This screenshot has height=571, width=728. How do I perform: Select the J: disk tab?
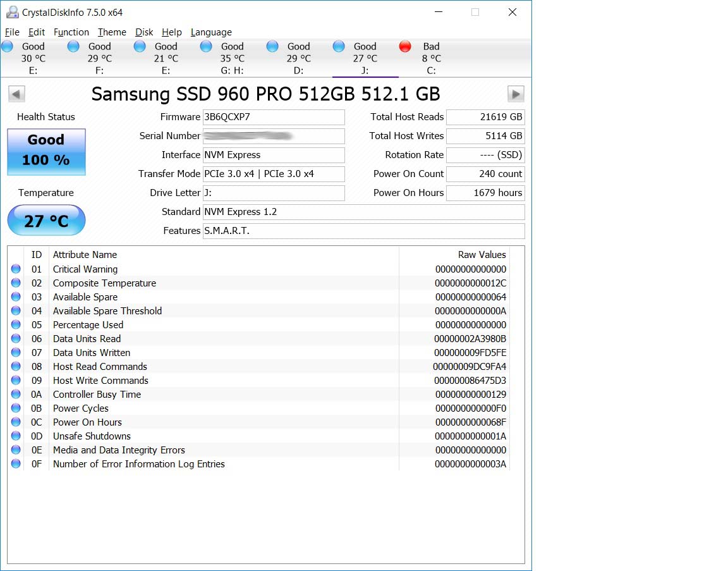pos(365,58)
